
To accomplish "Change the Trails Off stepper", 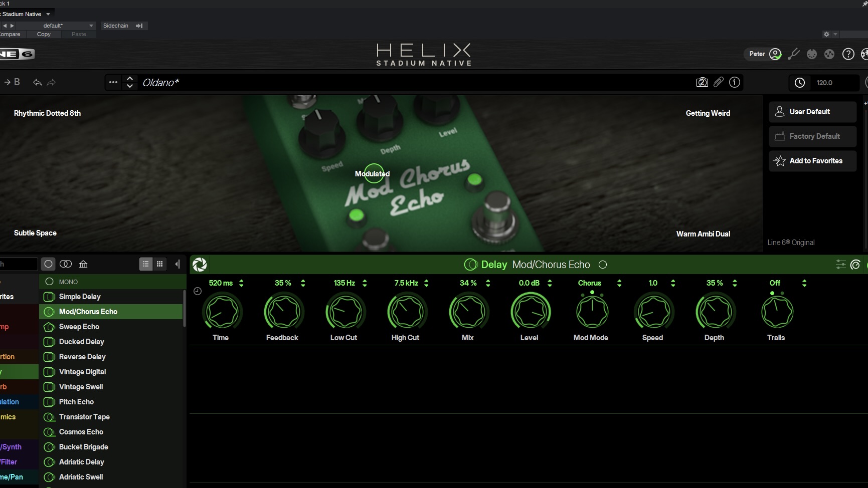I will [x=804, y=283].
